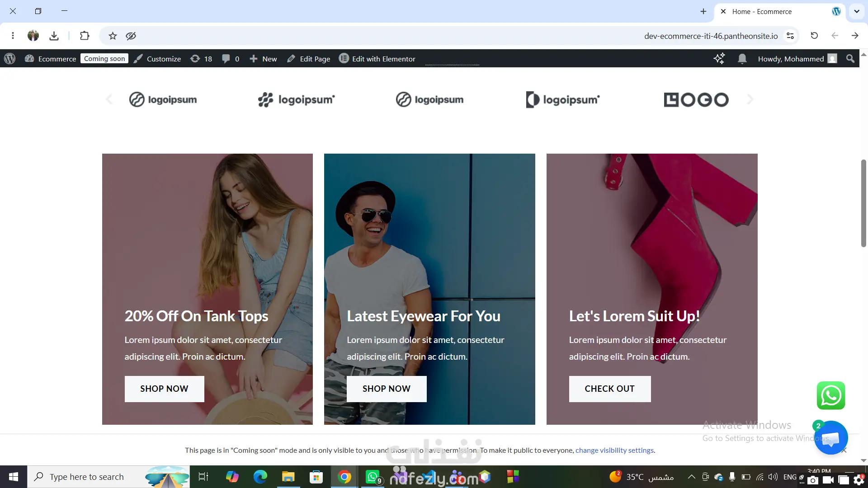Click the Coming soon badge
Screen dimensions: 868x488
tap(104, 59)
